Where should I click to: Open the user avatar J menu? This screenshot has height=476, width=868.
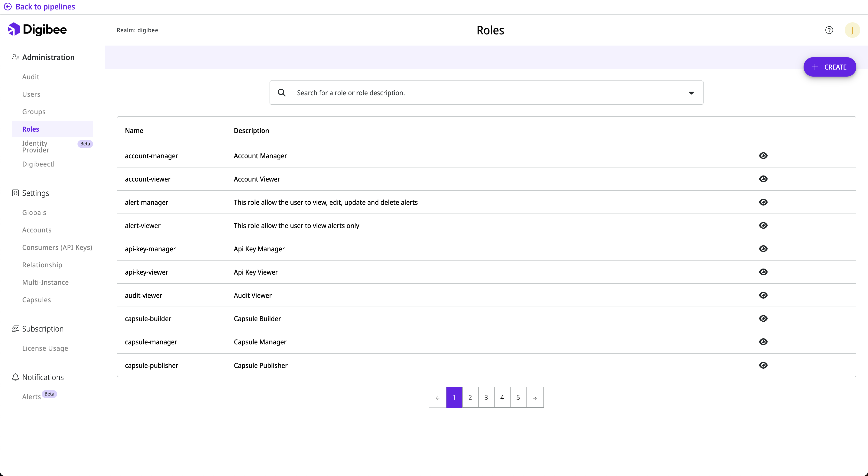852,30
